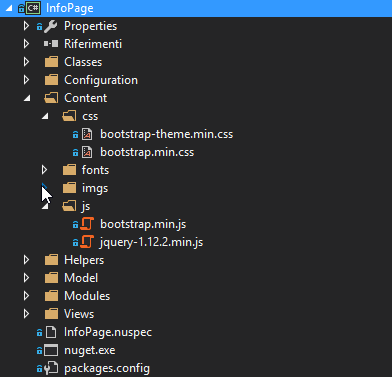392x377 pixels.
Task: Select the imgs folder label
Action: [95, 188]
